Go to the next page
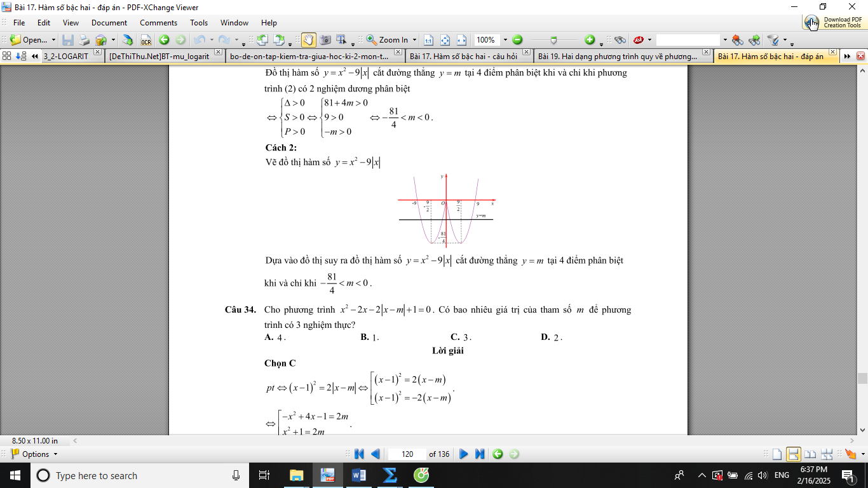This screenshot has height=488, width=868. coord(464,454)
